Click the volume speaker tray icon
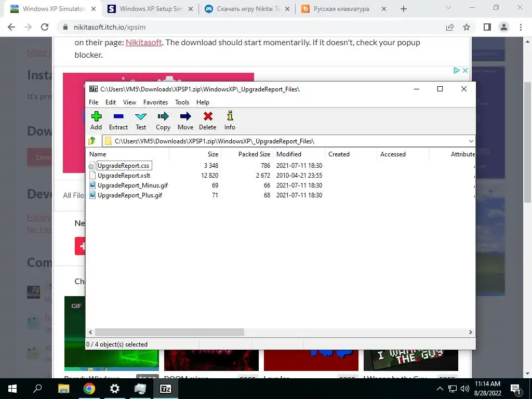This screenshot has height=399, width=532. (x=465, y=389)
